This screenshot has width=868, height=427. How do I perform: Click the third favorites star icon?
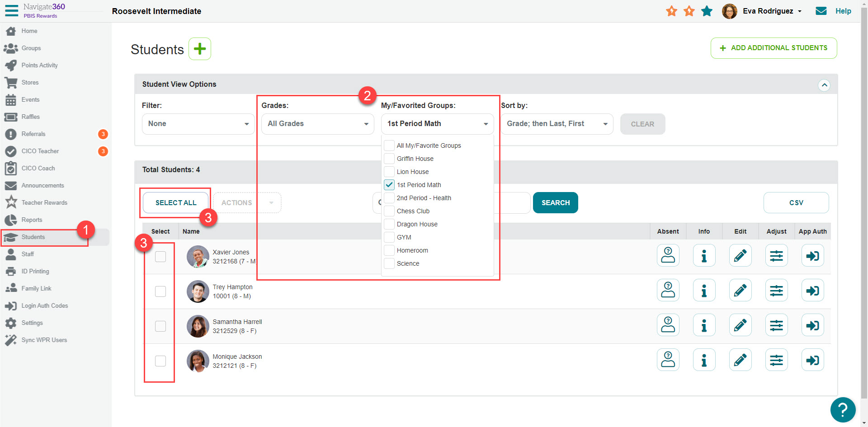coord(707,11)
